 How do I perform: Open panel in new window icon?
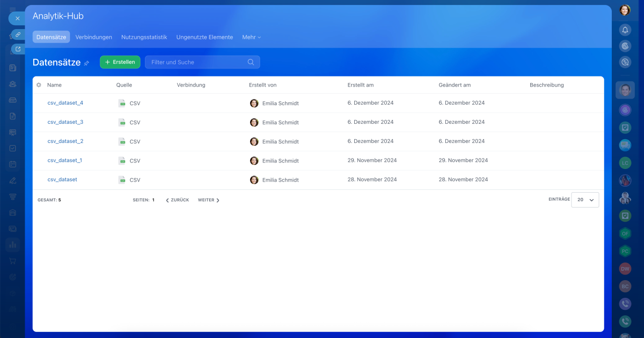tap(18, 49)
